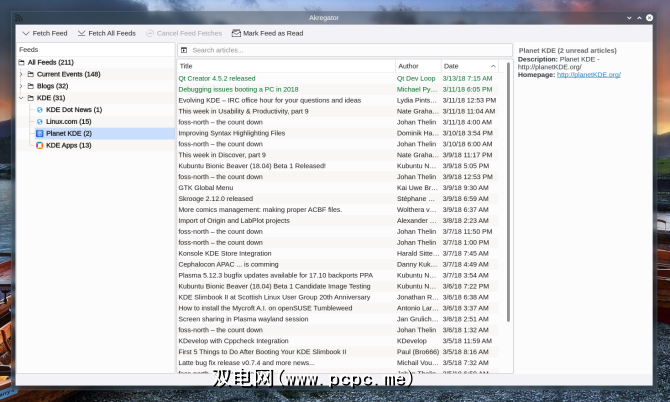Image resolution: width=670 pixels, height=402 pixels.
Task: Collapse the KDE folder
Action: click(21, 98)
